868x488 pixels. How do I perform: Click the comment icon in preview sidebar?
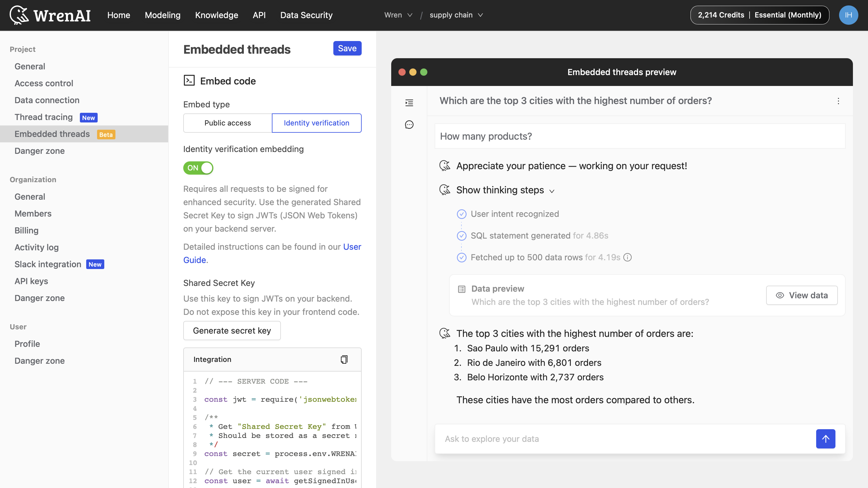click(409, 125)
